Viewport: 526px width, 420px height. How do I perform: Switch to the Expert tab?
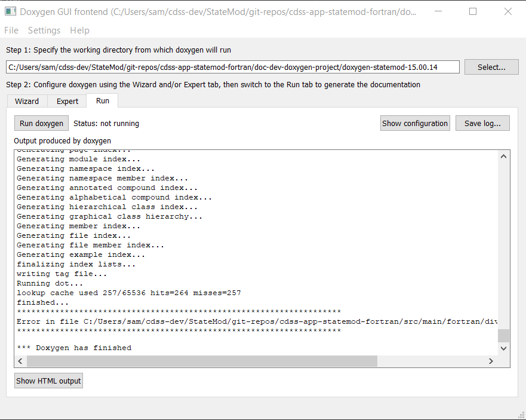67,101
